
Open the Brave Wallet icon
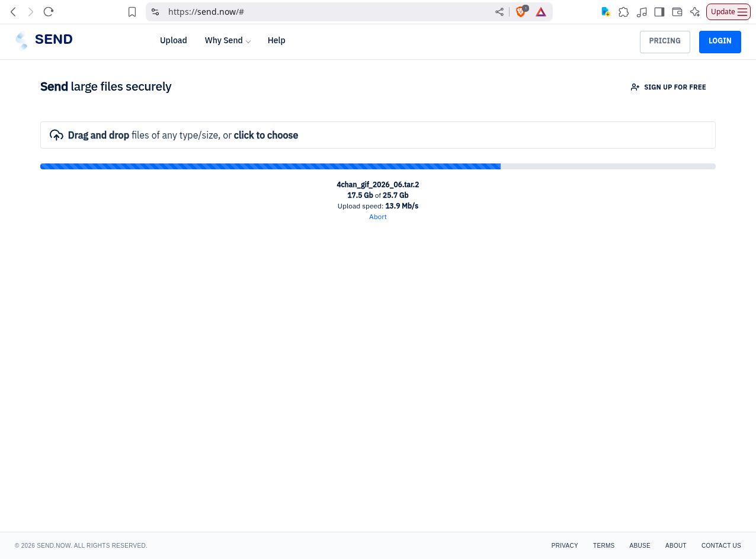click(677, 12)
